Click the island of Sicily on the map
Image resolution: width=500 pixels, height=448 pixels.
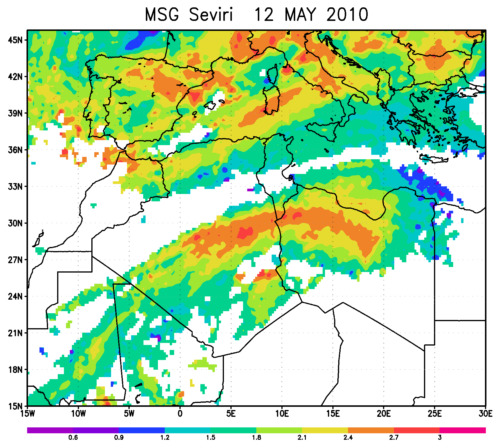(x=323, y=131)
